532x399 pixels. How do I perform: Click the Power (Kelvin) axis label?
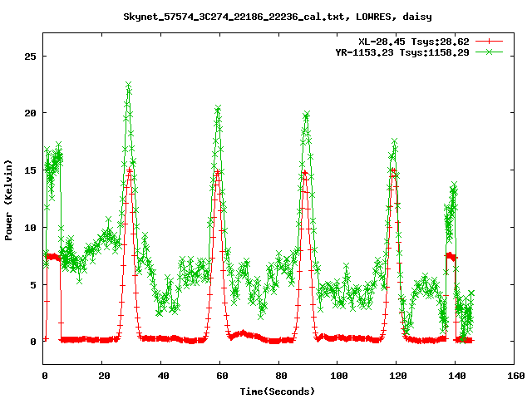point(8,200)
